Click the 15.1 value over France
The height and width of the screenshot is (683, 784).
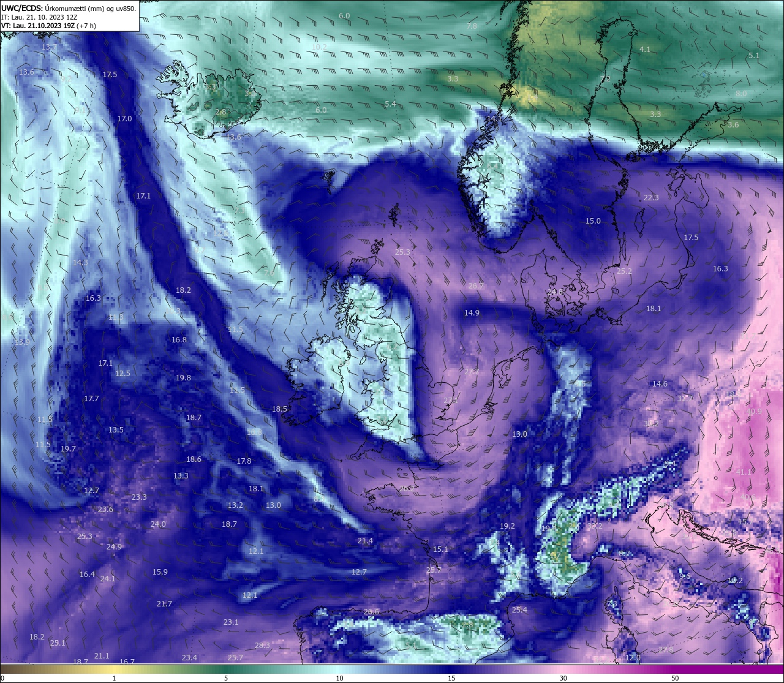coord(440,549)
